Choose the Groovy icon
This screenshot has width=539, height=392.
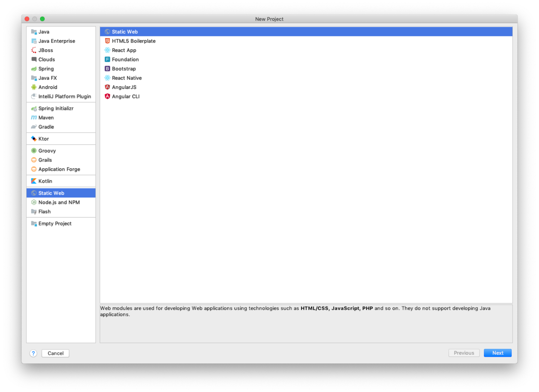tap(34, 151)
